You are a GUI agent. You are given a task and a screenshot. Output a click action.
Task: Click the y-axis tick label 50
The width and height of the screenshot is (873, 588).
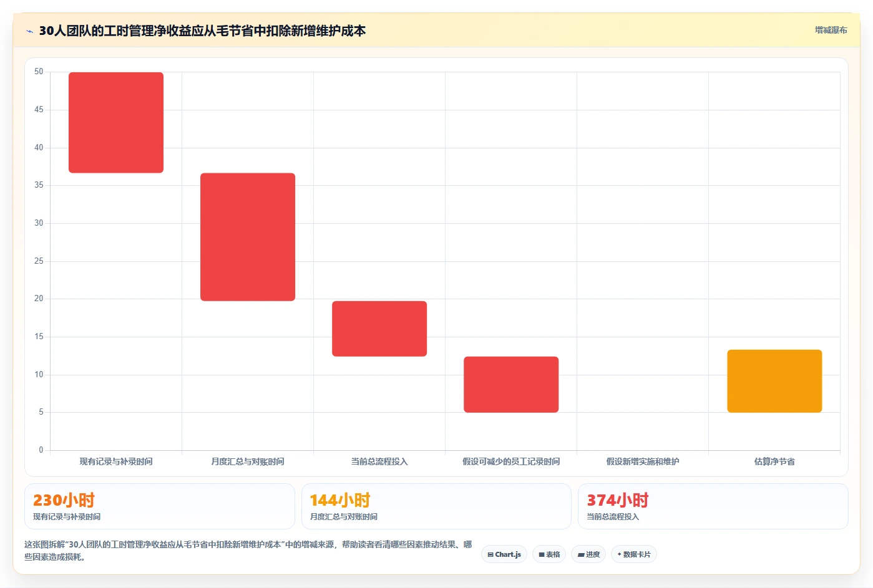39,72
